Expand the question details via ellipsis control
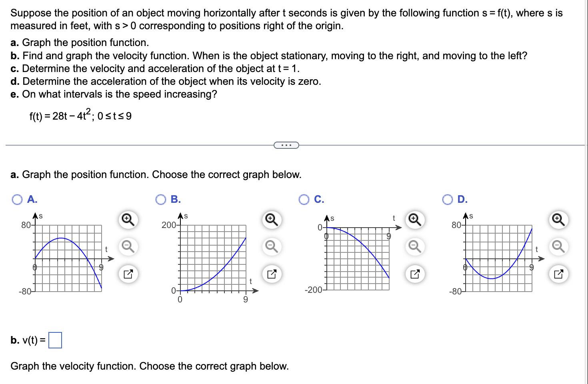588x384 pixels. click(286, 145)
